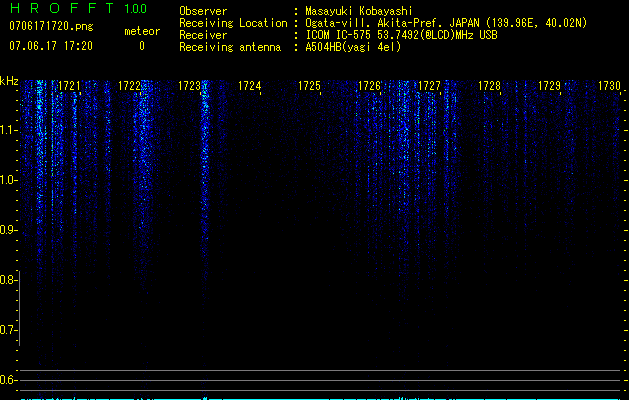Click observer name Masayuki Kobayashi
This screenshot has height=400, width=629.
point(359,11)
